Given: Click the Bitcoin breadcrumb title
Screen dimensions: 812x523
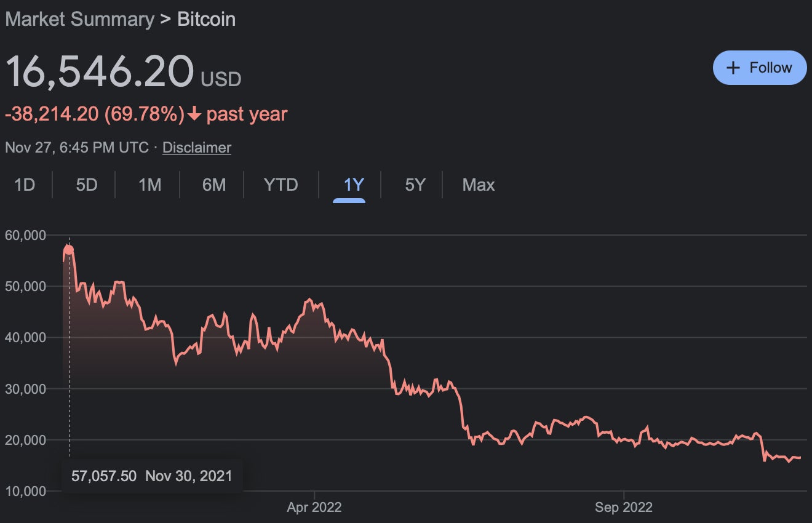Looking at the screenshot, I should click(207, 19).
